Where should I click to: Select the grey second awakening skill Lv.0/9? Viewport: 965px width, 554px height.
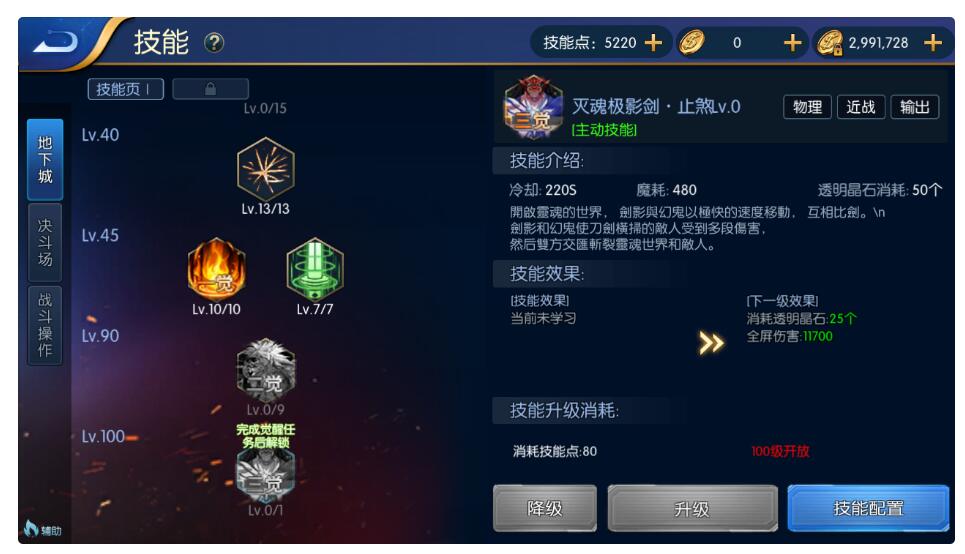pyautogui.click(x=266, y=370)
